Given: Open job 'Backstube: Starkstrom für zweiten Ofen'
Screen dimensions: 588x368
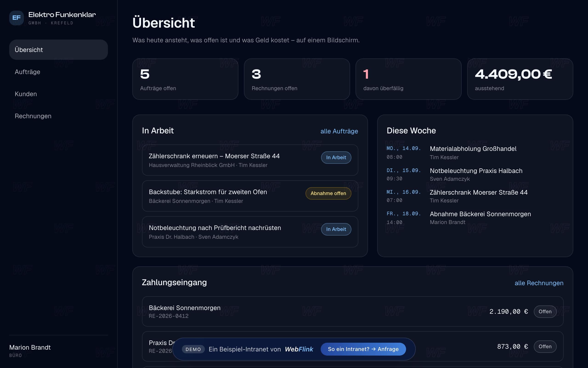Looking at the screenshot, I should point(250,196).
